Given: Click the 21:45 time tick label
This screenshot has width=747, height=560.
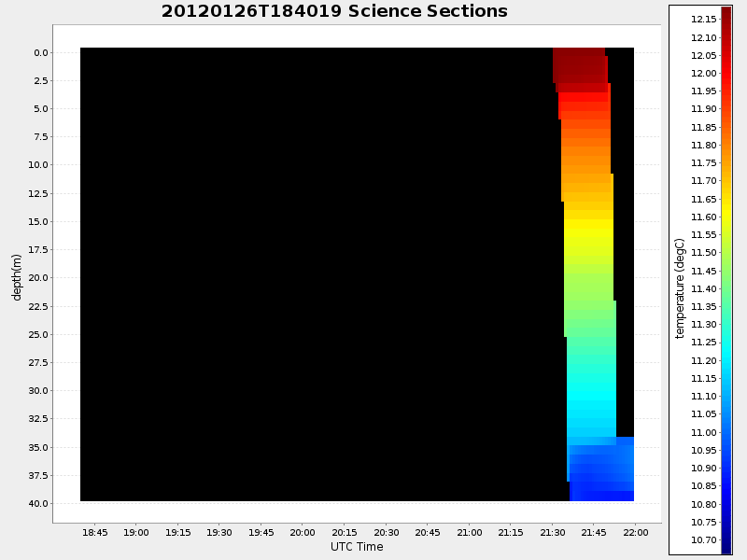Looking at the screenshot, I should tap(594, 532).
